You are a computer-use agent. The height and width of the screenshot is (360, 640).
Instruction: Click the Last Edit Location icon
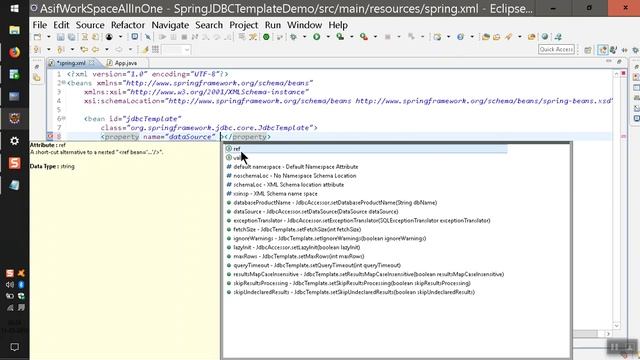84,50
